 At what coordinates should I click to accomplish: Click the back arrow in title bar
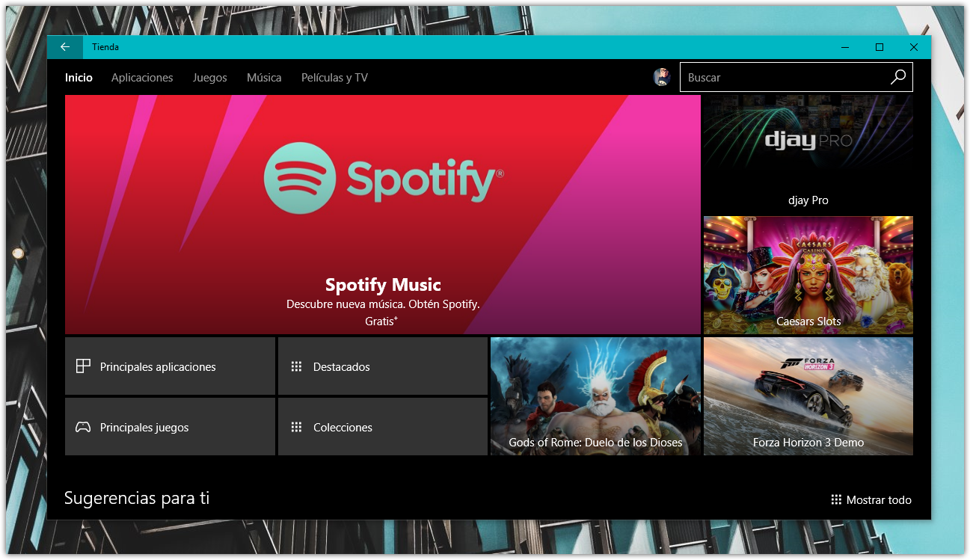point(65,47)
